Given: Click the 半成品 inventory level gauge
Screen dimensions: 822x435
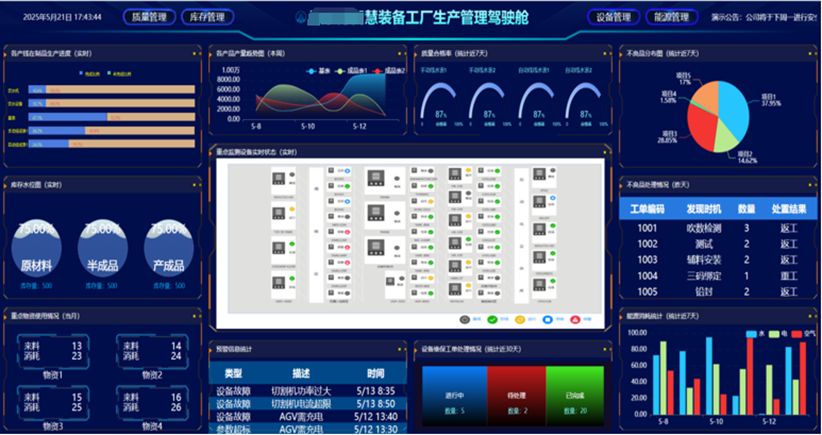Looking at the screenshot, I should 105,246.
